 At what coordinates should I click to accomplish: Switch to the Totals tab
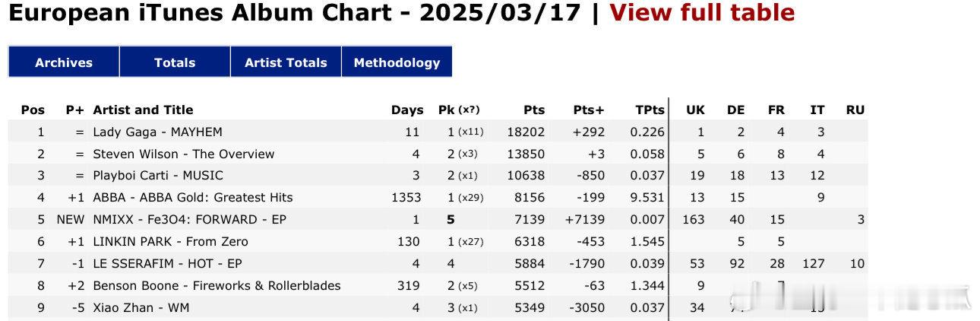coord(175,62)
